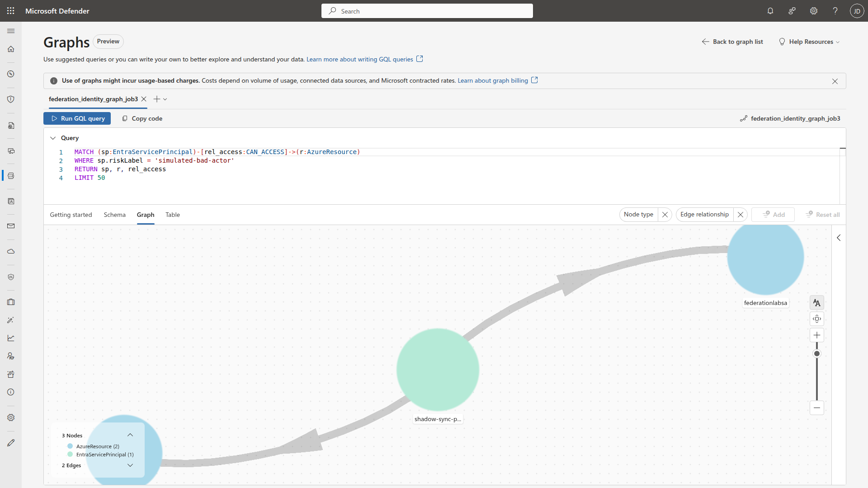Switch to the Schema tab
This screenshot has height=488, width=868.
pos(114,215)
